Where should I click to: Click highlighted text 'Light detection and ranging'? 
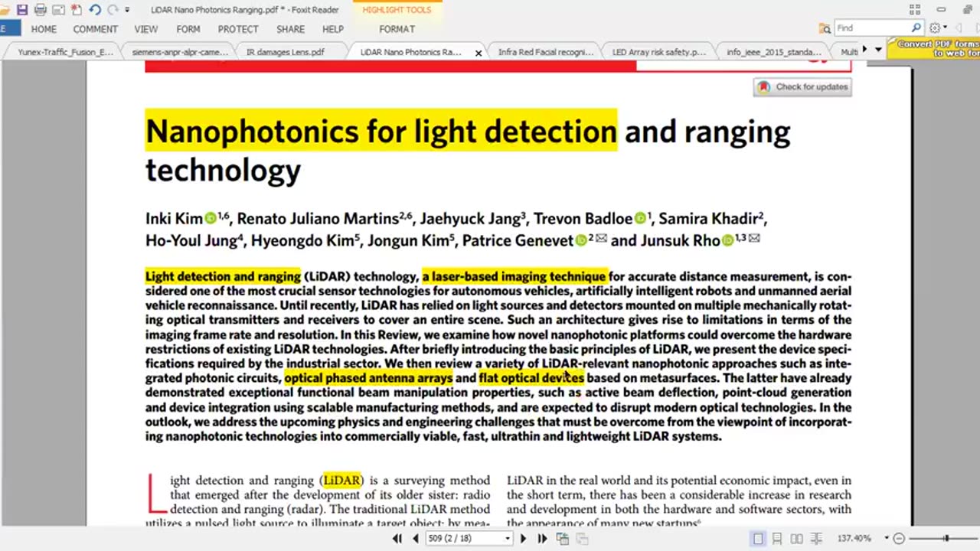click(223, 276)
